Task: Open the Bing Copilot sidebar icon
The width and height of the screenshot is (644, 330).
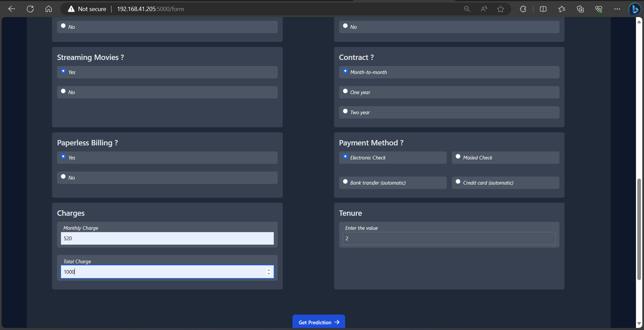Action: 635,9
